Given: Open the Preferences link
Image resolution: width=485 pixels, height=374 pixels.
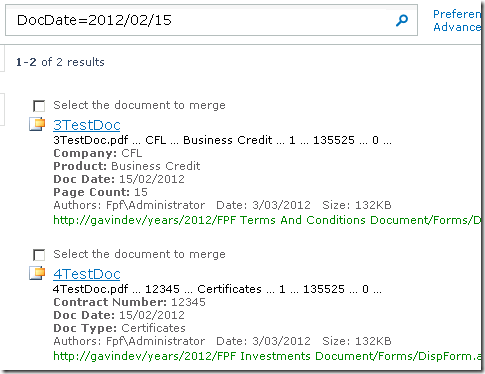Looking at the screenshot, I should 457,14.
